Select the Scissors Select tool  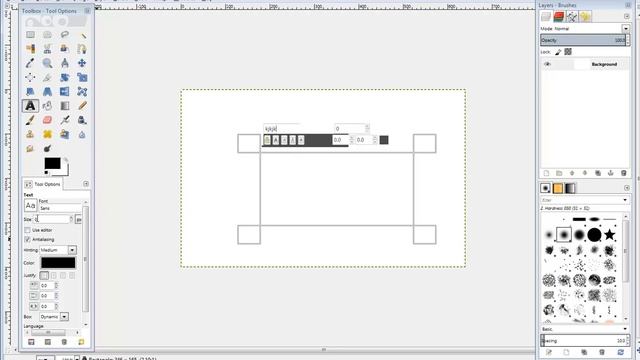click(47, 49)
